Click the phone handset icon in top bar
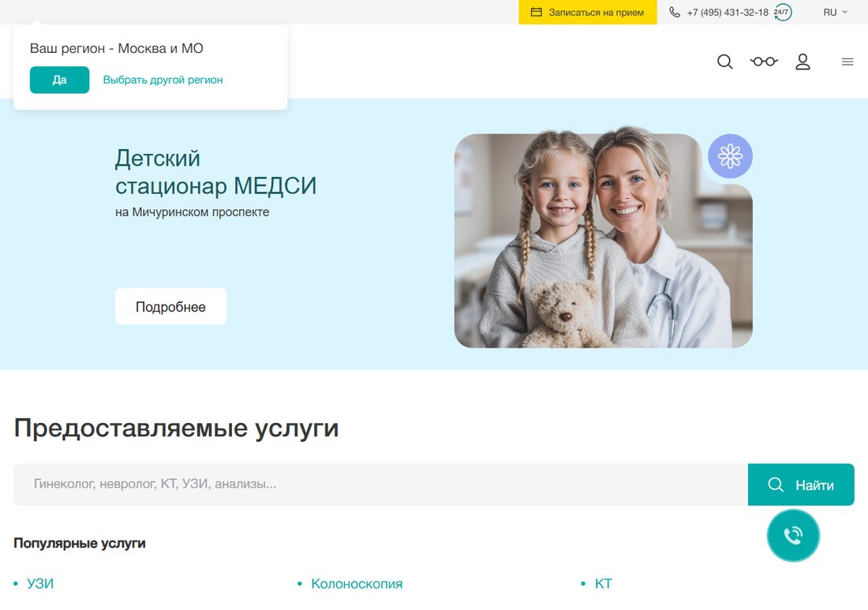Screen dimensions: 868x610 (674, 12)
